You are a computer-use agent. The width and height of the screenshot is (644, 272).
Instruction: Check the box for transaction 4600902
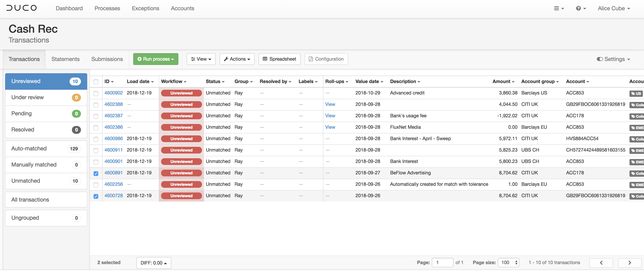coord(96,93)
